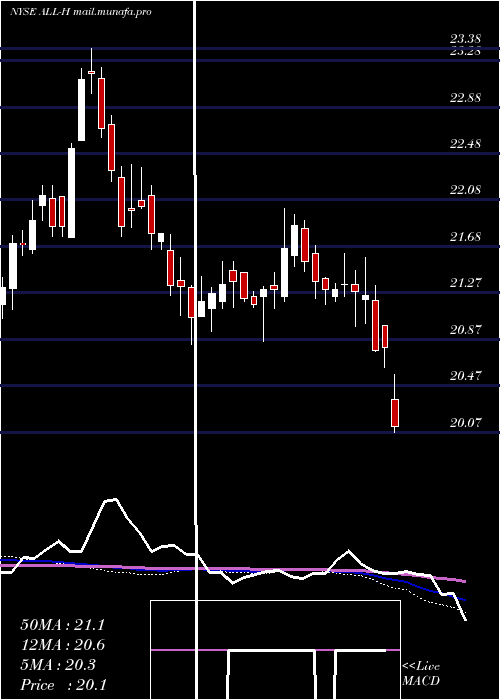Viewport: 500px width, 700px height.
Task: Click the 20.07 price axis label
Action: pyautogui.click(x=465, y=422)
